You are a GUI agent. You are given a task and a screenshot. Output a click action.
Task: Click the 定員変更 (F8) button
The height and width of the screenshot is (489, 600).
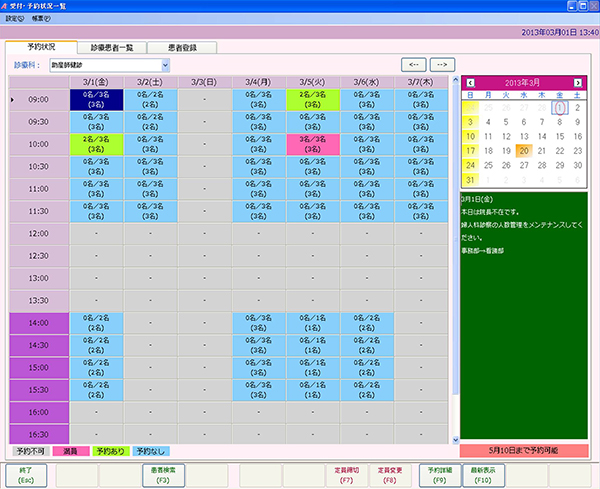pos(390,475)
